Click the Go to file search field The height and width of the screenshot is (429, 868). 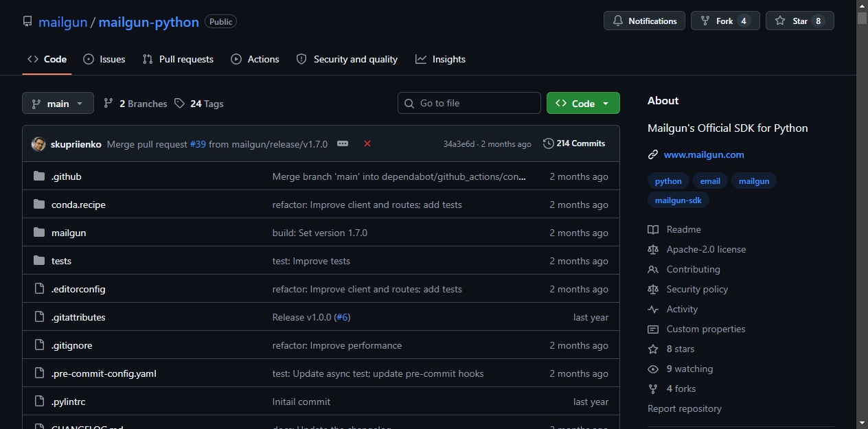click(469, 103)
